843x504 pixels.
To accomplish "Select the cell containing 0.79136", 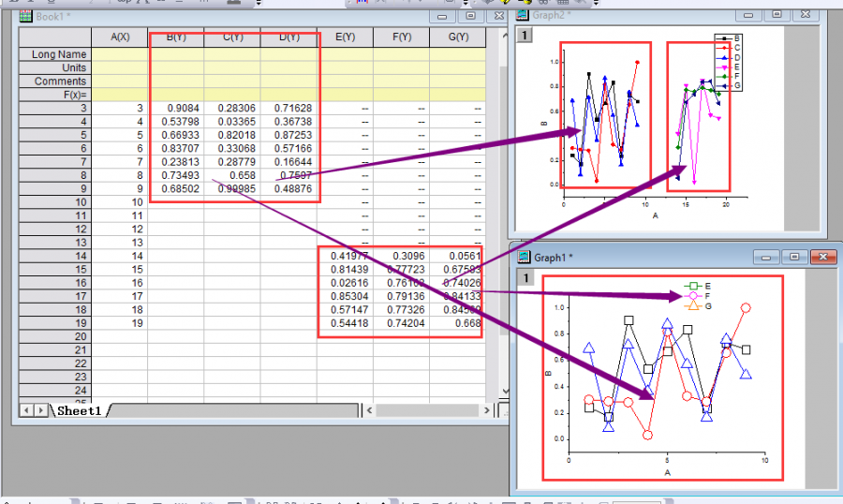I will point(402,296).
